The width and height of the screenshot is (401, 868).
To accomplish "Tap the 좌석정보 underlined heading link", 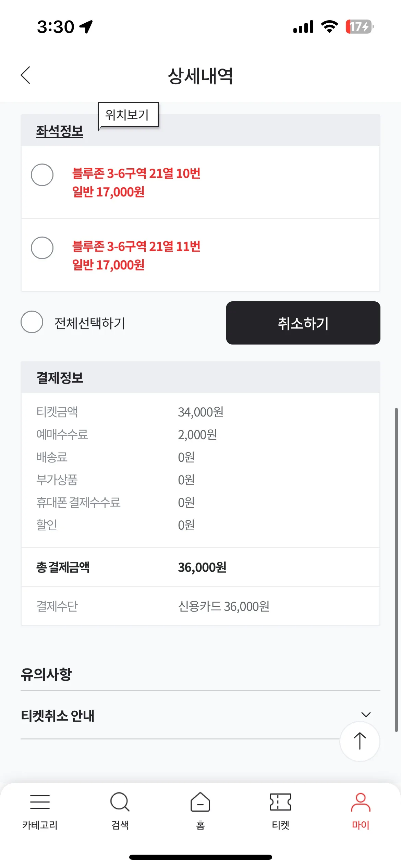I will pos(60,131).
